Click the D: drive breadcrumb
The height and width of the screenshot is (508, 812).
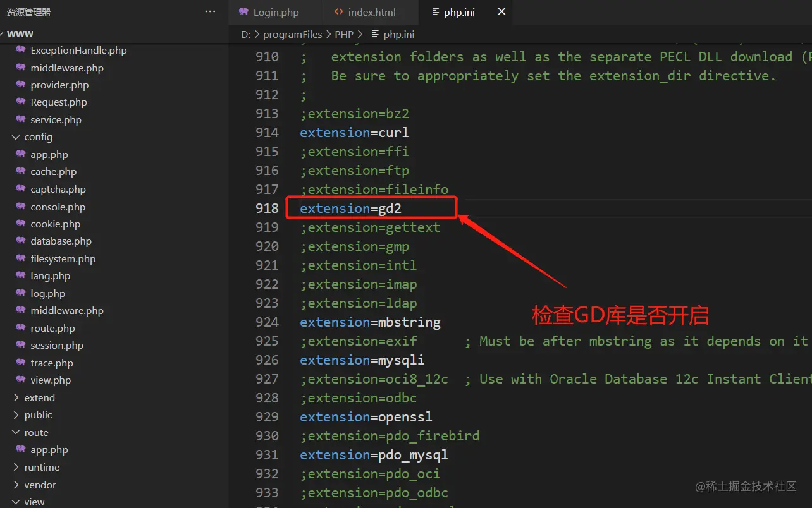pyautogui.click(x=246, y=34)
